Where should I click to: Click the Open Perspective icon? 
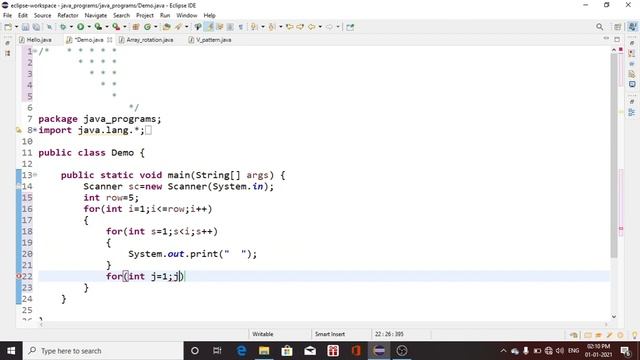click(618, 27)
